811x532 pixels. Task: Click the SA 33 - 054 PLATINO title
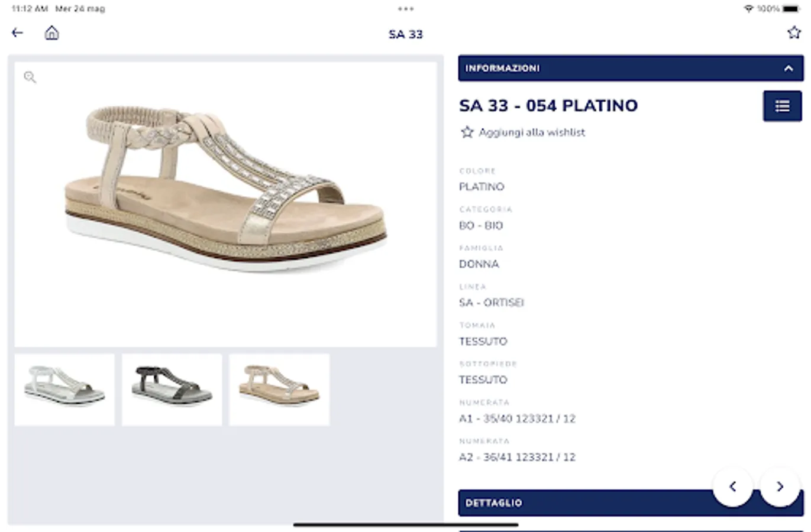pos(548,106)
